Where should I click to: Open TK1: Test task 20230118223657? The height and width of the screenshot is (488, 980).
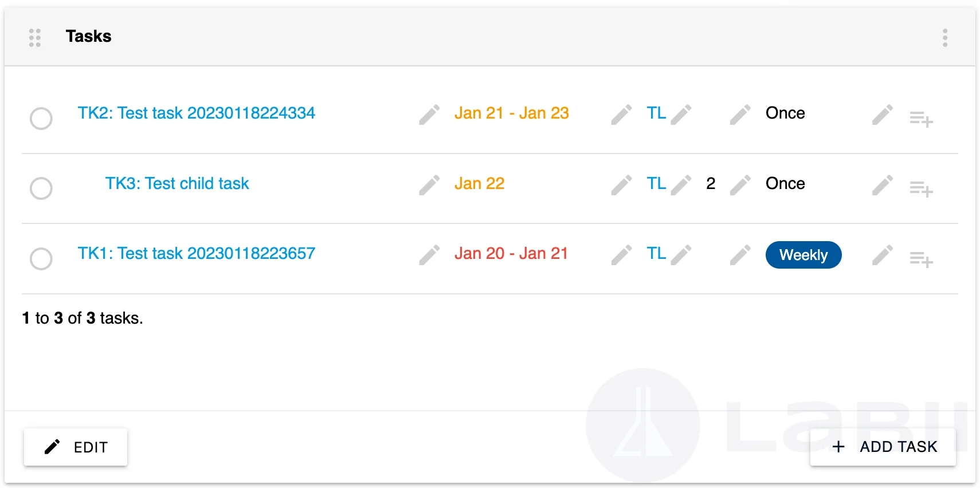click(x=197, y=254)
